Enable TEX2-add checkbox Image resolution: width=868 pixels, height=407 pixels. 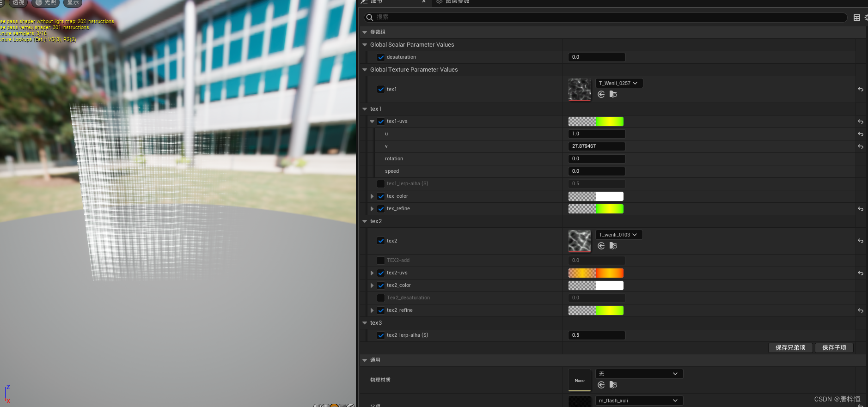tap(381, 261)
